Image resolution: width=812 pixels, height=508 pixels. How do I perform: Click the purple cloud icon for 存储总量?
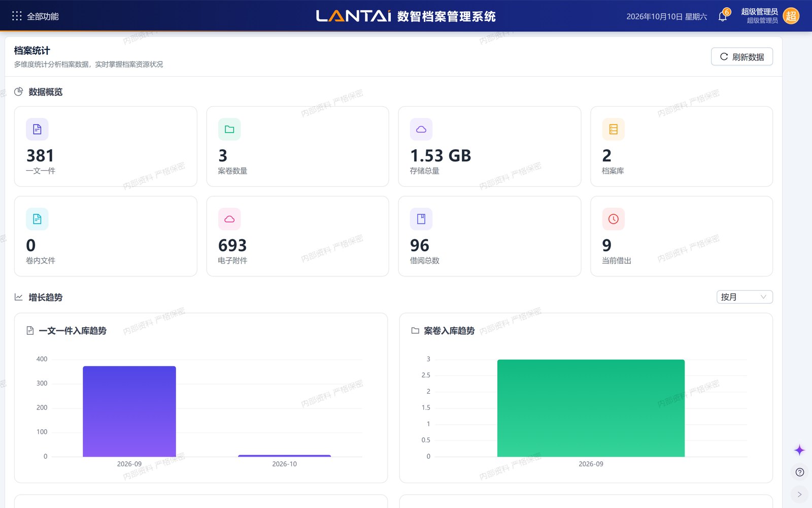421,129
